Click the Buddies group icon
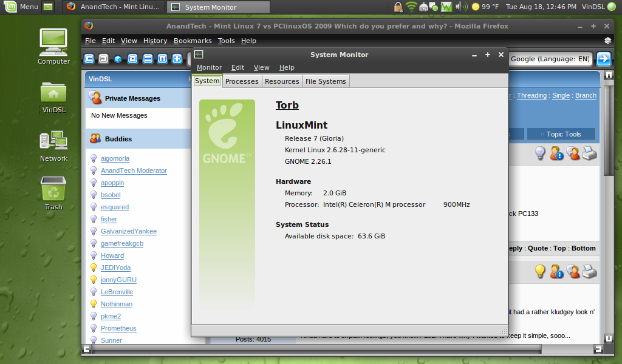The image size is (622, 364). pos(95,138)
